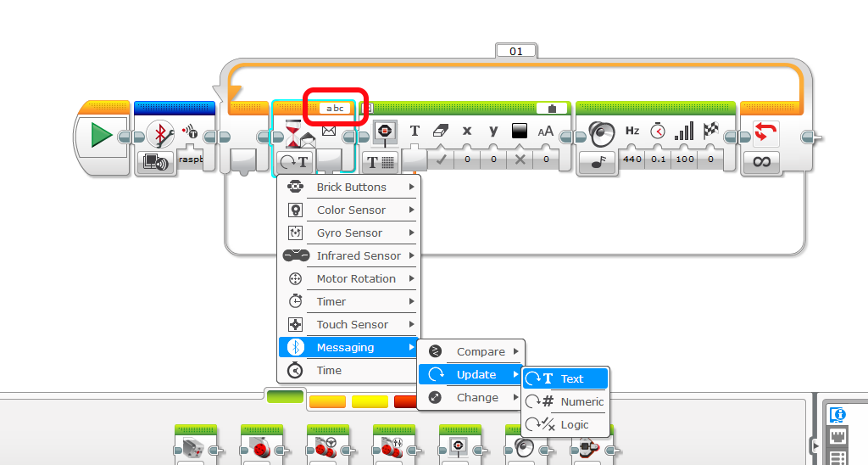Select Time option in mode menu

pos(348,370)
